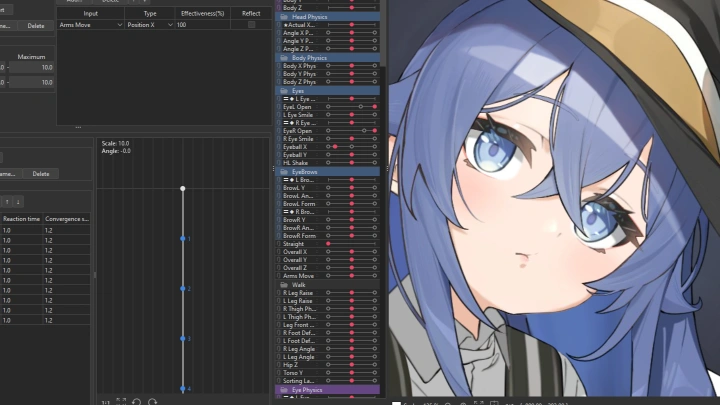Click the first row Reaction time cell 1.0
Screen dimensions: 720x405
(x=21, y=231)
